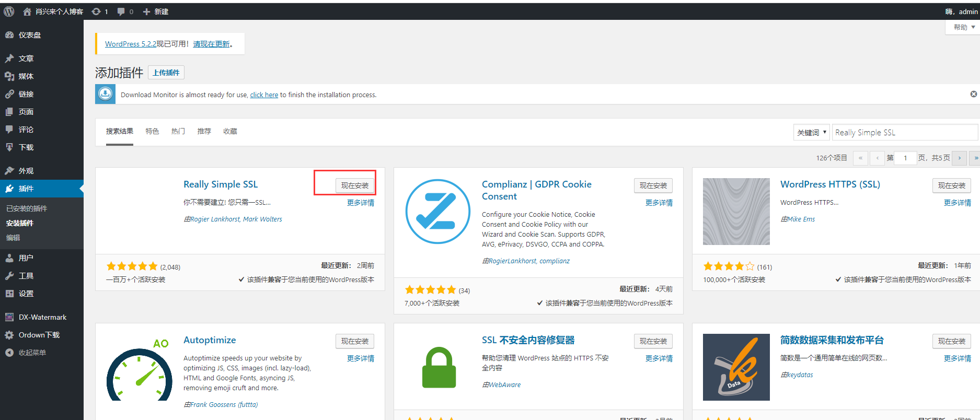Click the green padlock SSL plugin icon
This screenshot has height=420, width=980.
pos(439,368)
